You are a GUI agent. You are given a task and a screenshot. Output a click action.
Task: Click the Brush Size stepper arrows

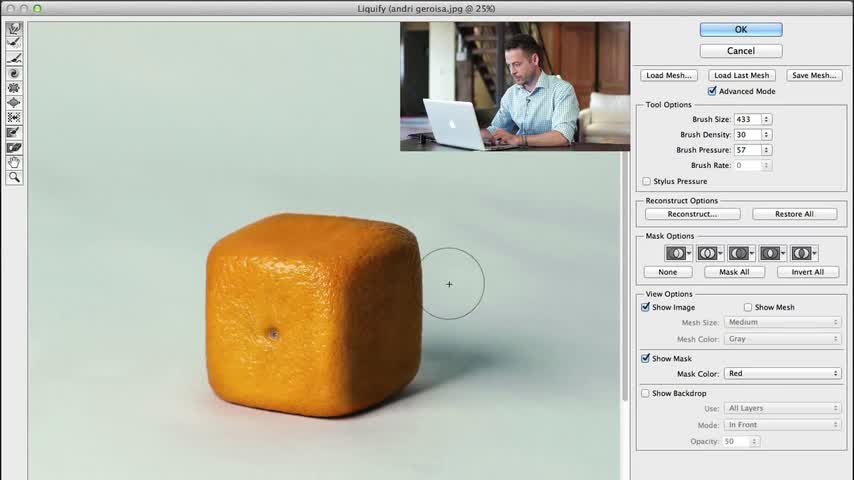tap(766, 119)
